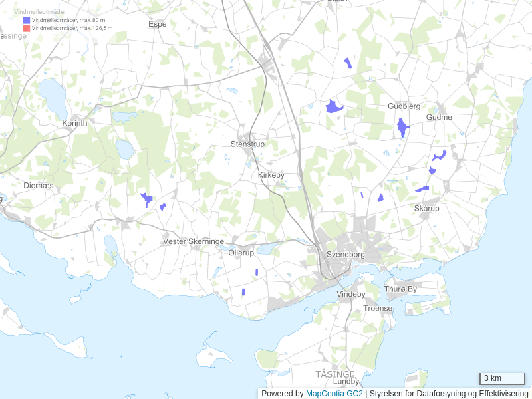Click the MapCentia GC2 link
The image size is (532, 399).
334,394
